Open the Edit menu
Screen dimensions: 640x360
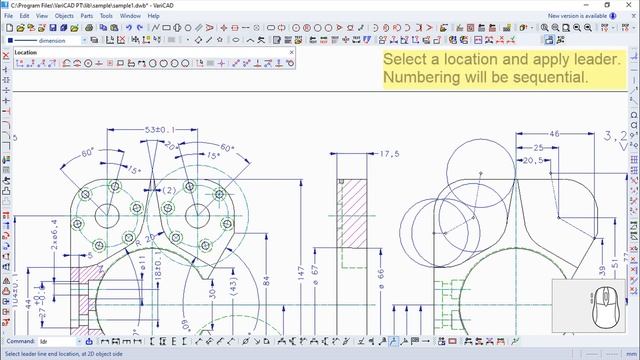coord(24,16)
